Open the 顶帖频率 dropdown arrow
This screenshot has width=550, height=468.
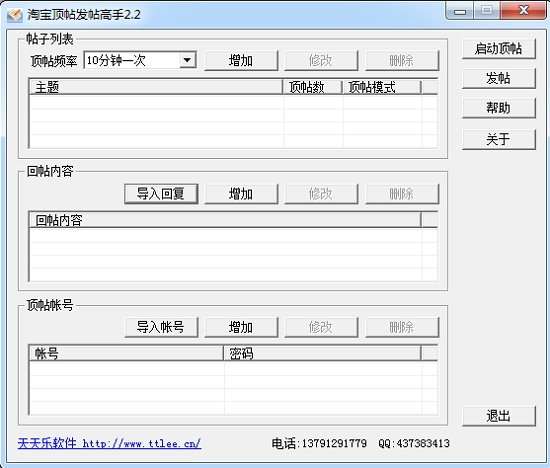point(187,60)
